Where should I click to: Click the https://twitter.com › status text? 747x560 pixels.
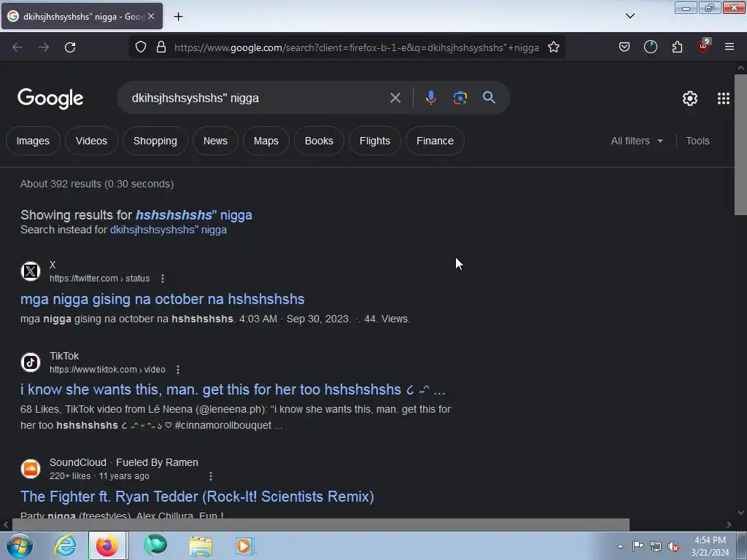click(x=99, y=278)
